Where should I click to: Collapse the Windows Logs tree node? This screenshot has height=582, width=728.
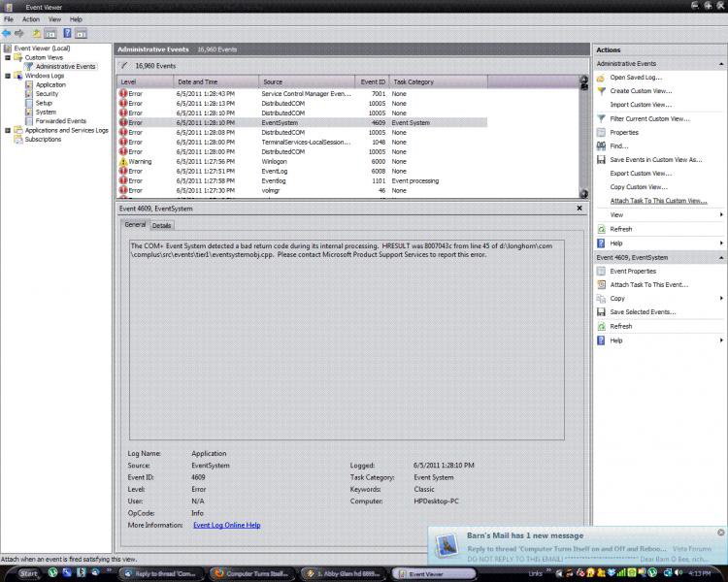coord(8,76)
